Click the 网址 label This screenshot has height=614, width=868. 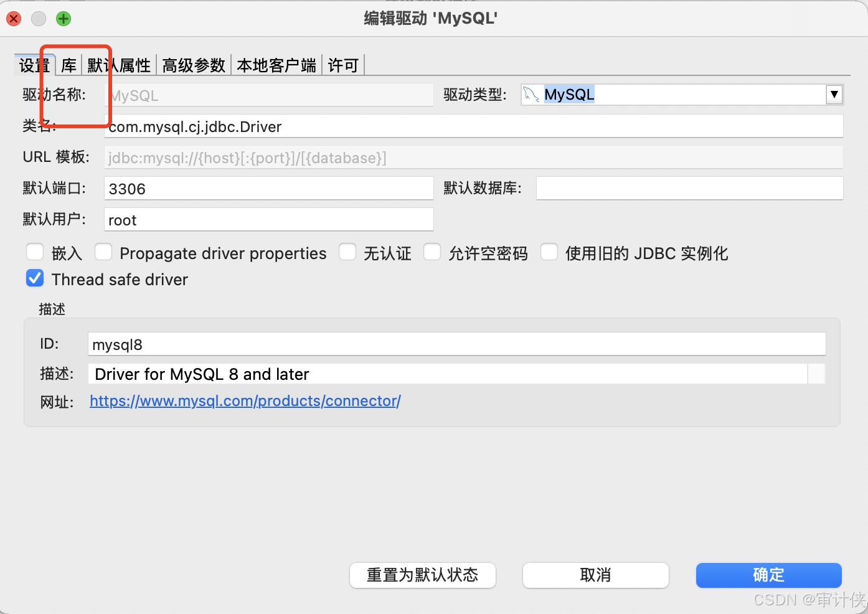click(57, 402)
